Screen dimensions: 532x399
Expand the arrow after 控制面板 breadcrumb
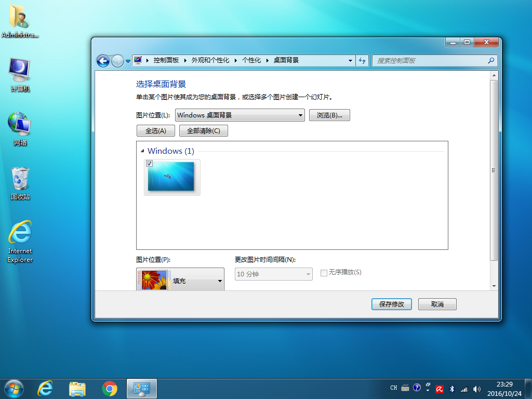point(185,60)
